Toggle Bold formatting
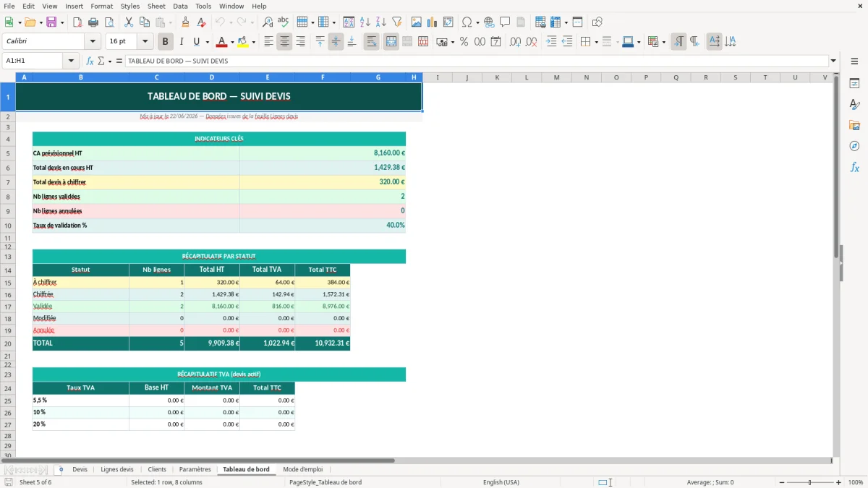This screenshot has height=488, width=868. [165, 42]
